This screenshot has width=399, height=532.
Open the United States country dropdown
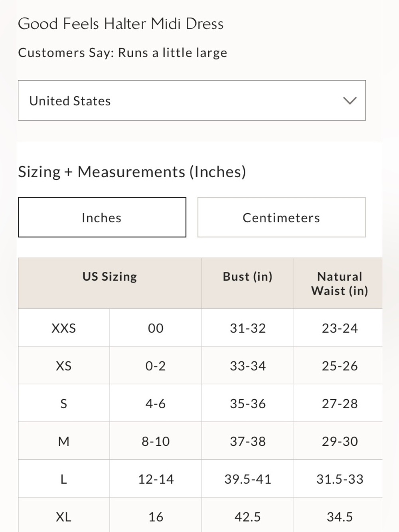pos(192,100)
